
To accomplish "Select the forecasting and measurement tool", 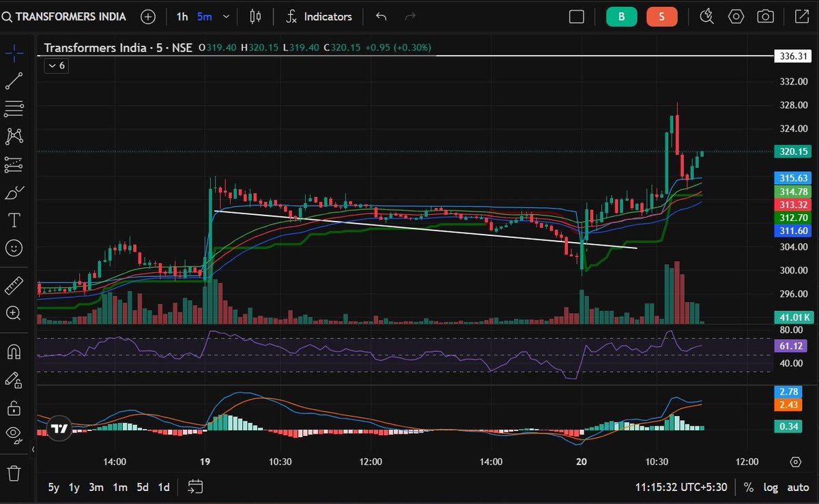I will pyautogui.click(x=14, y=164).
